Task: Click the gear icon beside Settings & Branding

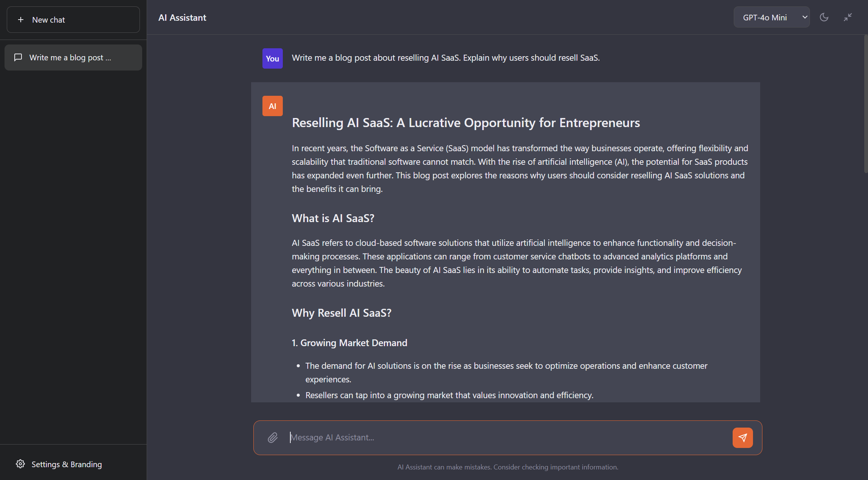Action: (x=20, y=464)
